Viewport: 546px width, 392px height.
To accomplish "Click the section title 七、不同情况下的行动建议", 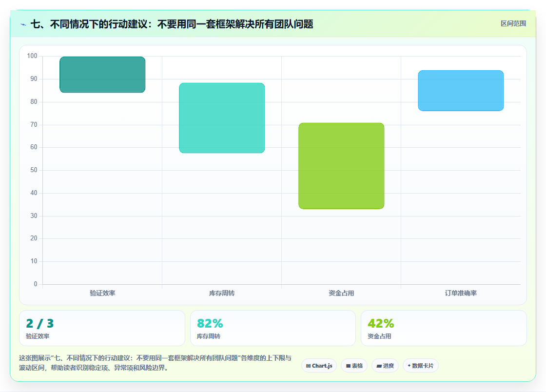I will (x=172, y=24).
